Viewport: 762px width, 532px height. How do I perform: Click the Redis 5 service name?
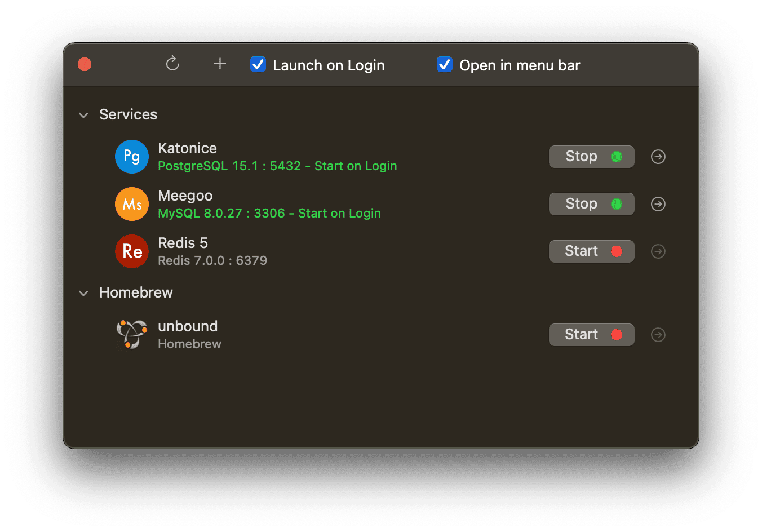pos(183,243)
